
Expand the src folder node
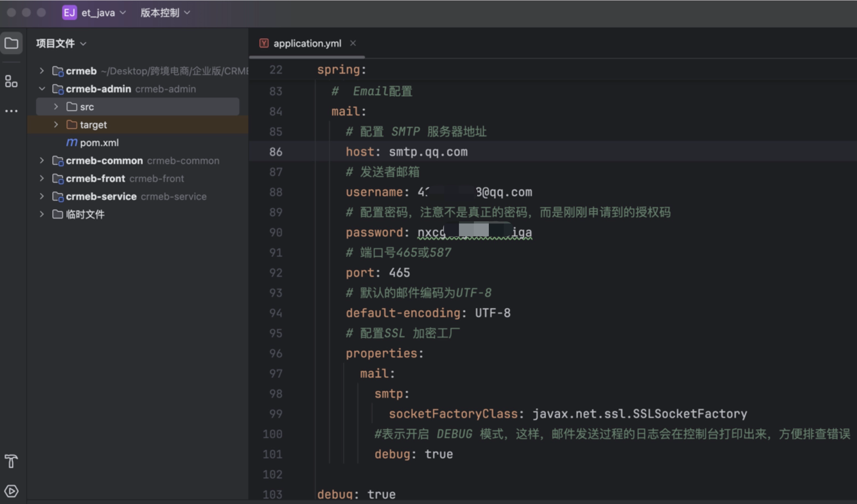coord(56,106)
